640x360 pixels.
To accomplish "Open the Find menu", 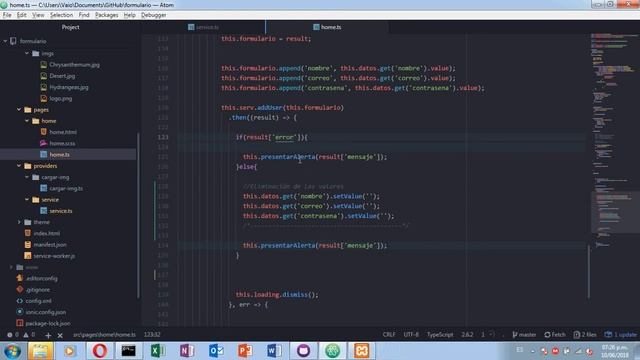I will tap(84, 15).
